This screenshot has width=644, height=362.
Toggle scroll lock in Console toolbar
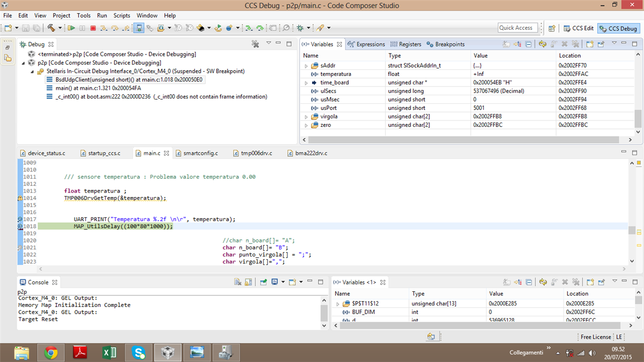(x=249, y=282)
